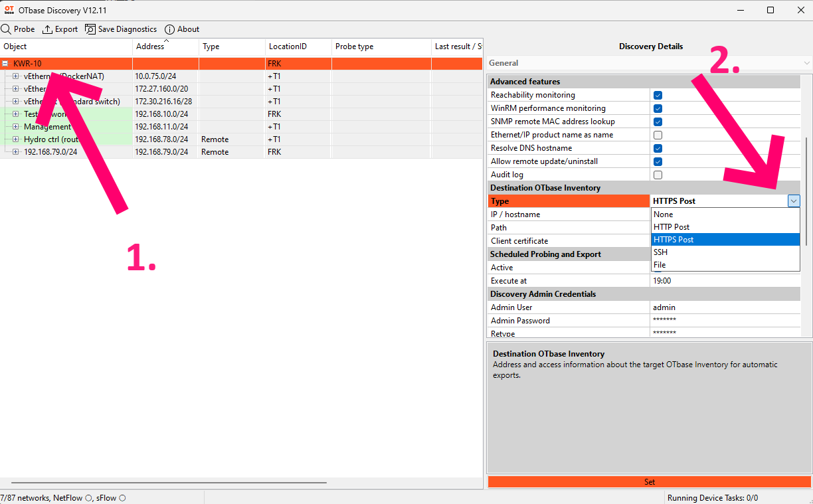Screen dimensions: 813x504
Task: Expand the 172.30.216.16/28 network row
Action: pyautogui.click(x=16, y=102)
